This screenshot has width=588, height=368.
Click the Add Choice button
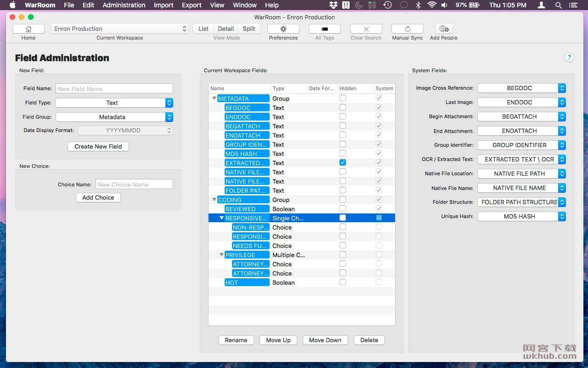click(98, 197)
